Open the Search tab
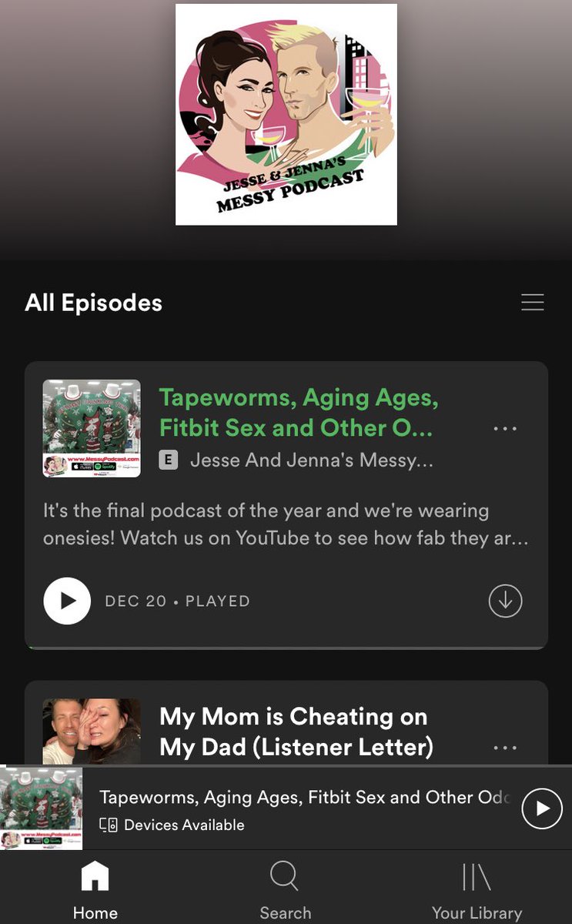The width and height of the screenshot is (572, 924). coord(285,890)
